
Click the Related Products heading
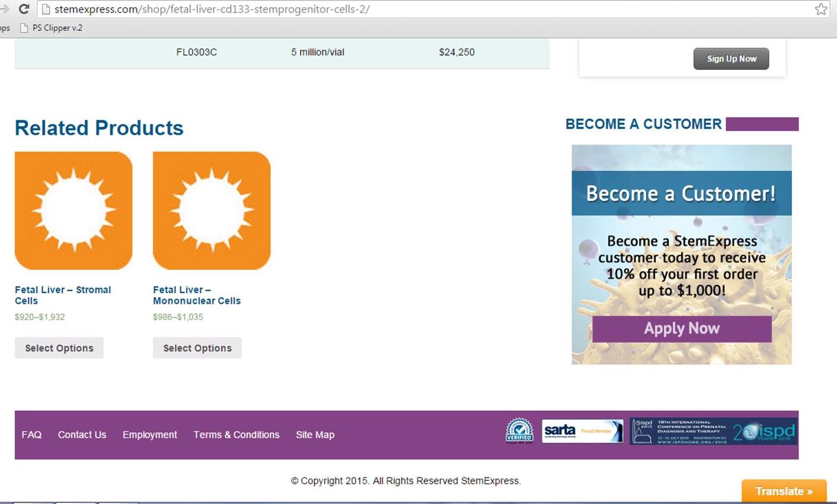point(99,128)
